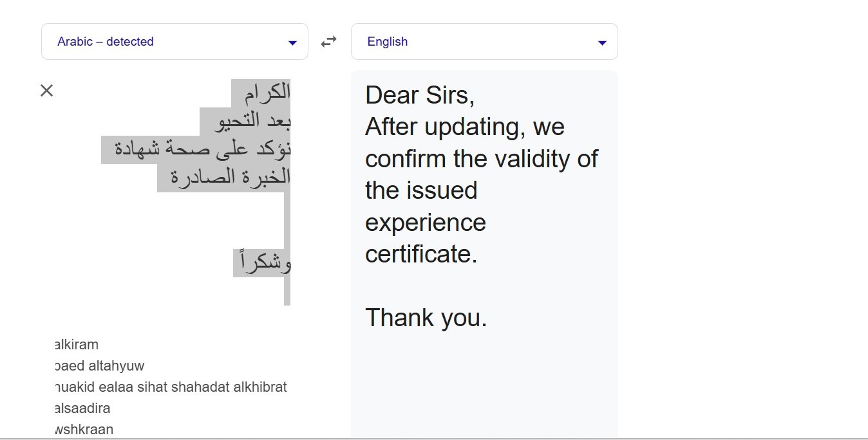Click the Arabic line "نؤكد على صحة شهادة"
868x440 pixels.
pos(203,149)
